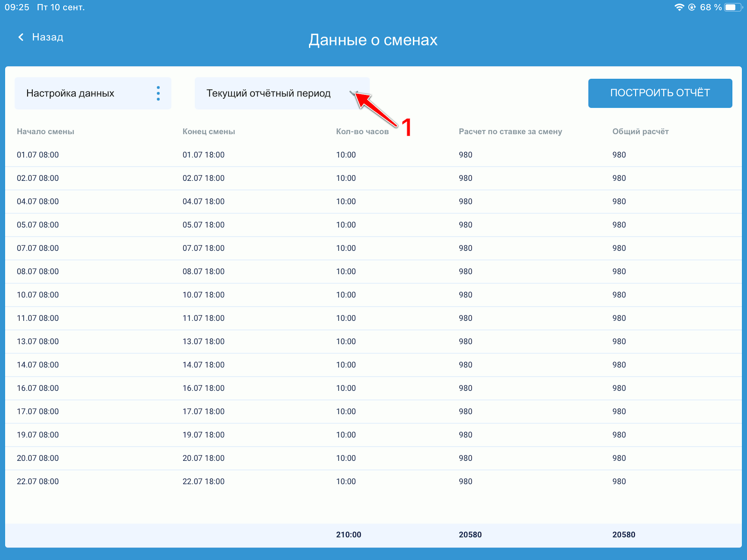747x560 pixels.
Task: Select the shift start 04.07 08:00
Action: [38, 201]
